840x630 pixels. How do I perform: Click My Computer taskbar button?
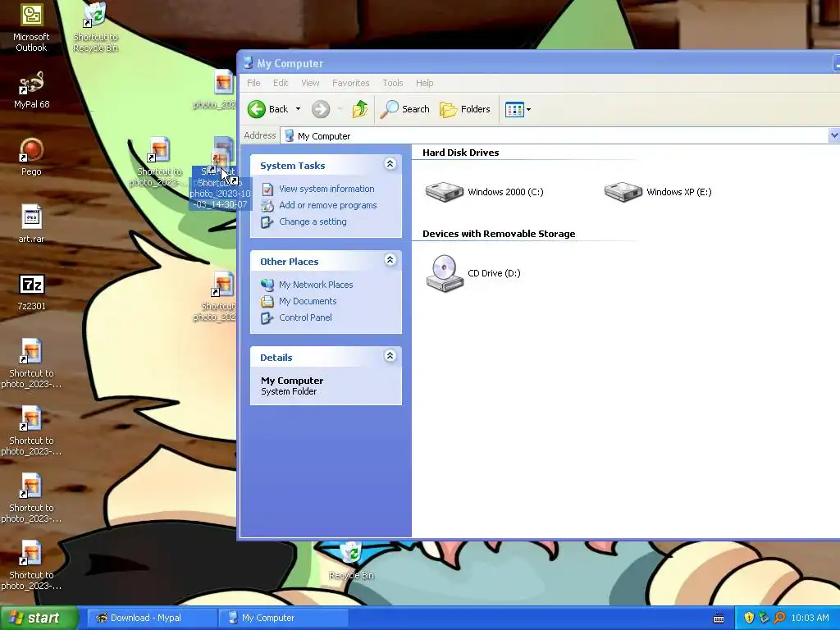283,618
